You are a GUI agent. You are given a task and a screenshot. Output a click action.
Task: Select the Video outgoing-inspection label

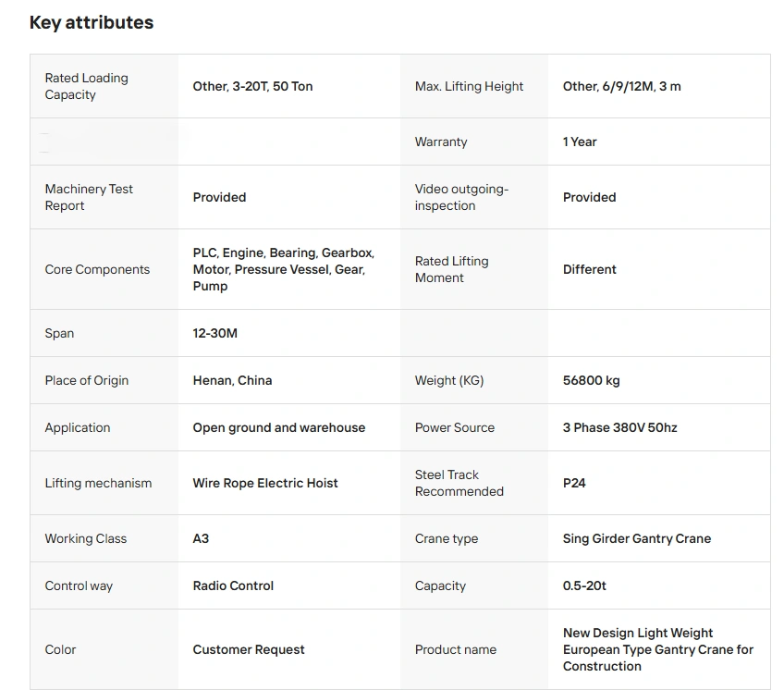tap(461, 197)
